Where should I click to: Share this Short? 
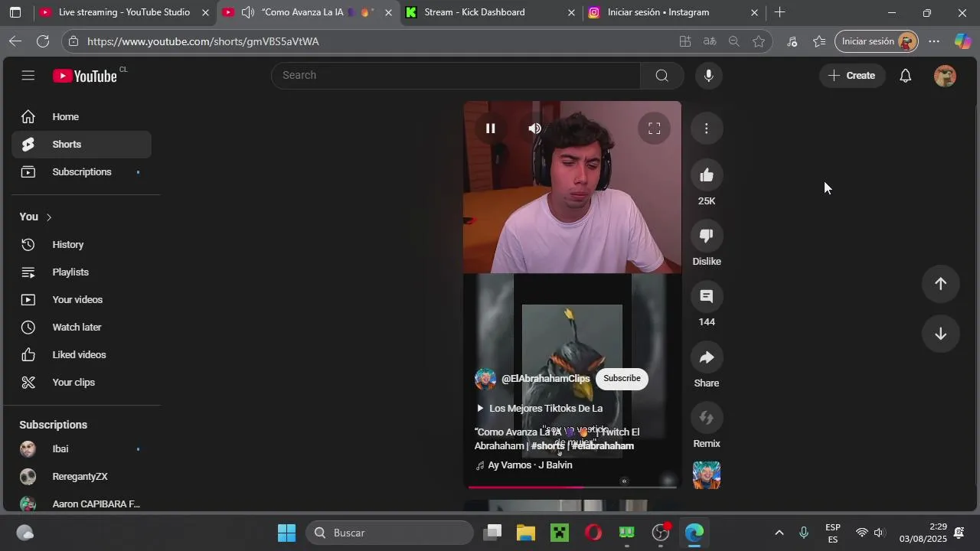click(707, 357)
